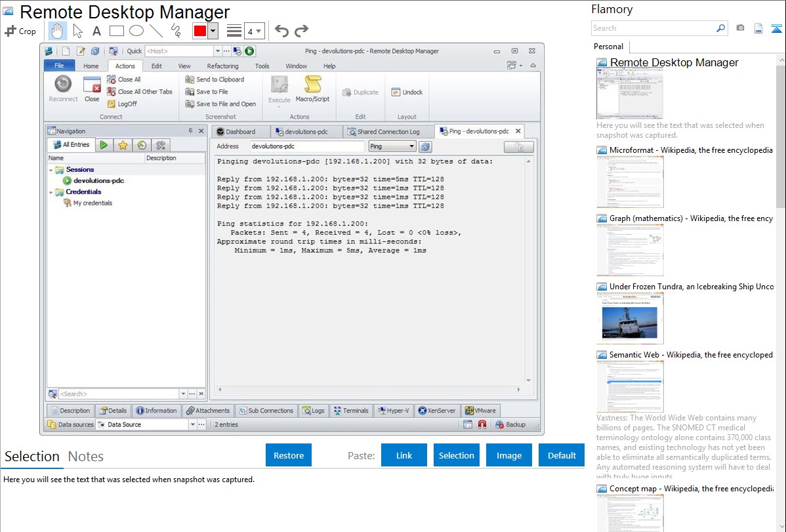Image resolution: width=786 pixels, height=532 pixels.
Task: Focus the Flamory search field
Action: (653, 28)
